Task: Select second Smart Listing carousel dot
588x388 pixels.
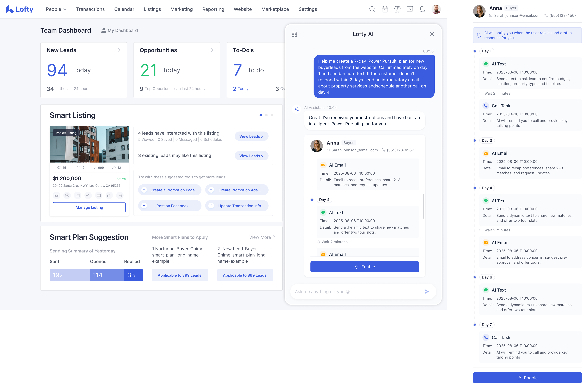Action: coord(266,115)
